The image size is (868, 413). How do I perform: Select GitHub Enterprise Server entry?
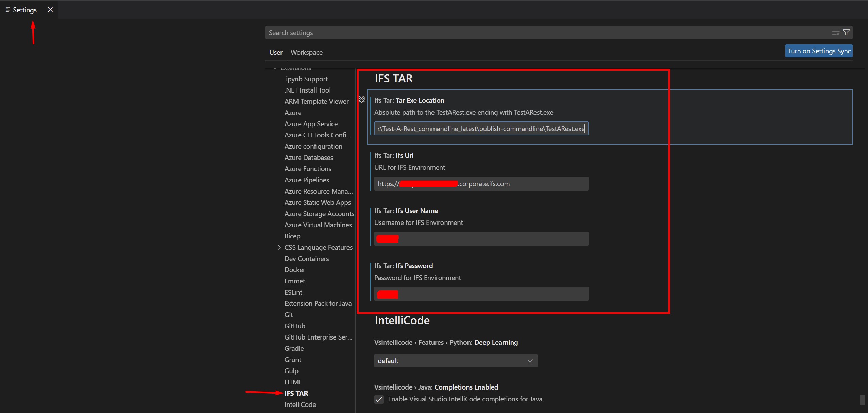318,337
